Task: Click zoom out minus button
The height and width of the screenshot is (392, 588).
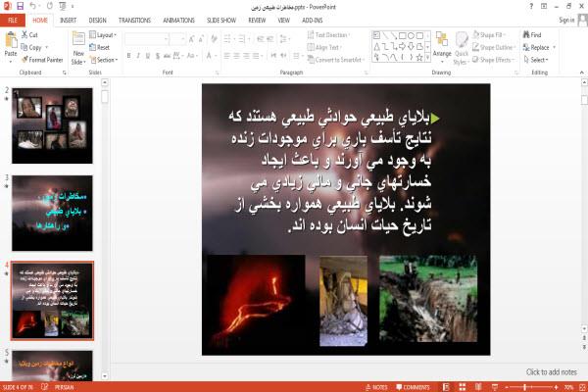Action: (507, 387)
